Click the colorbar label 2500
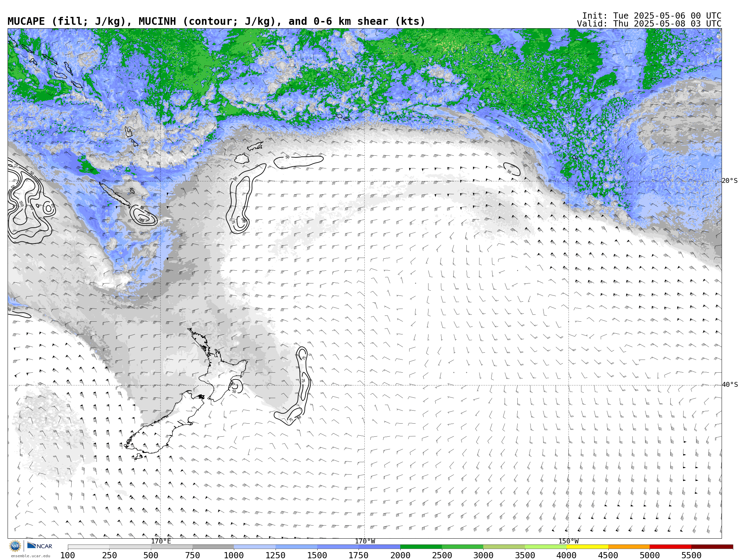 click(x=442, y=556)
